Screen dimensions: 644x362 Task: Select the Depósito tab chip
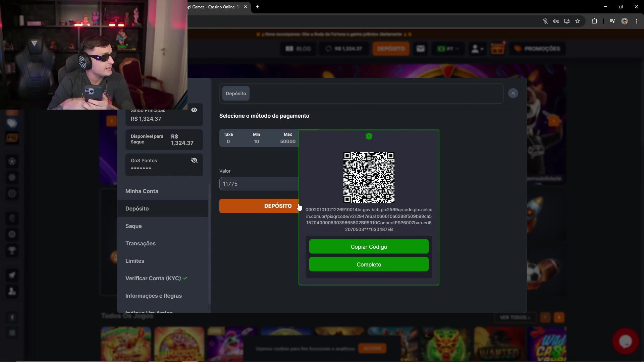[236, 94]
